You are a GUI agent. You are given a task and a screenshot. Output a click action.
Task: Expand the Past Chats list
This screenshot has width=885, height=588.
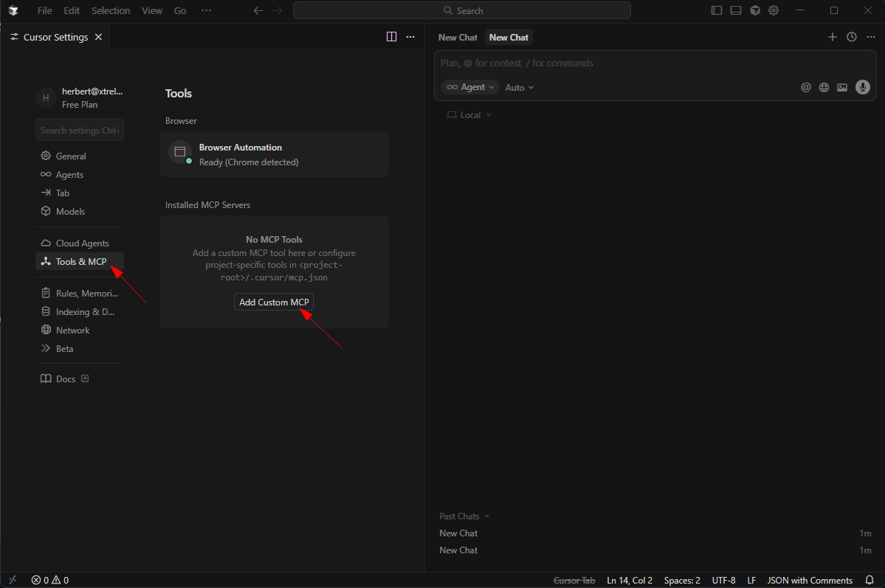click(x=464, y=516)
